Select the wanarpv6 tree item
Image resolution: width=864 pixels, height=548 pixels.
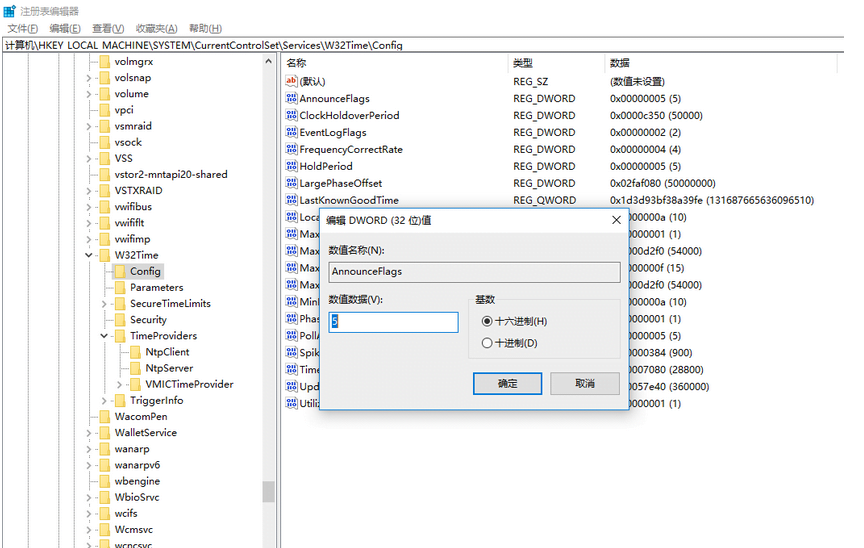[x=137, y=465]
